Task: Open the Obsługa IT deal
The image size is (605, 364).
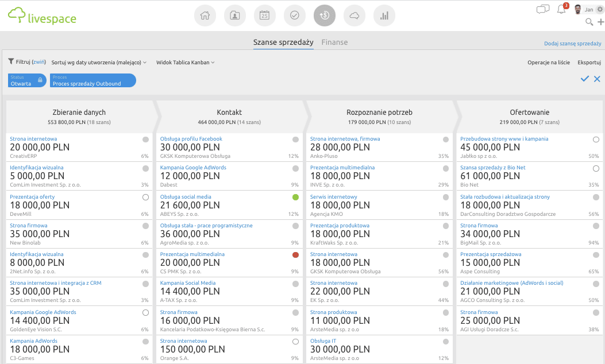Action: 323,341
